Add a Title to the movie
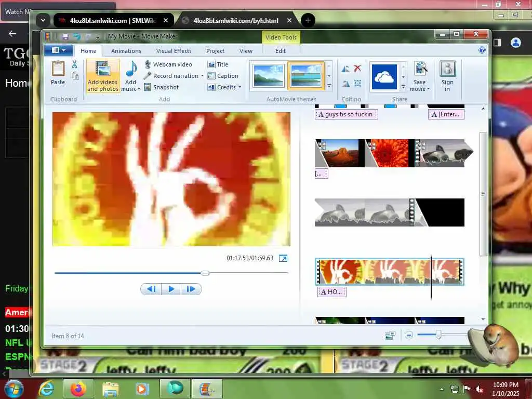The width and height of the screenshot is (532, 399). pos(218,64)
